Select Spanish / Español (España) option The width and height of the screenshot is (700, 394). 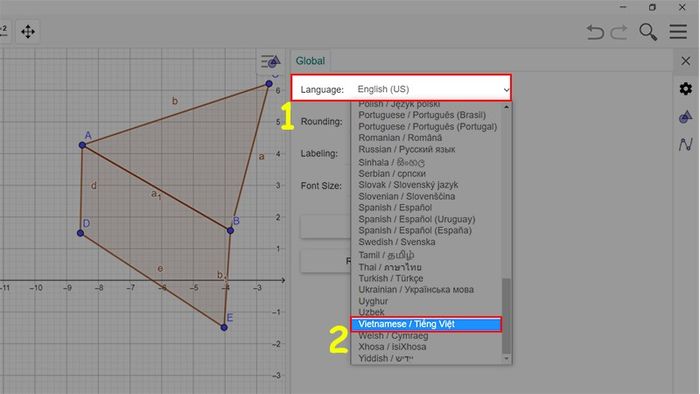click(415, 231)
